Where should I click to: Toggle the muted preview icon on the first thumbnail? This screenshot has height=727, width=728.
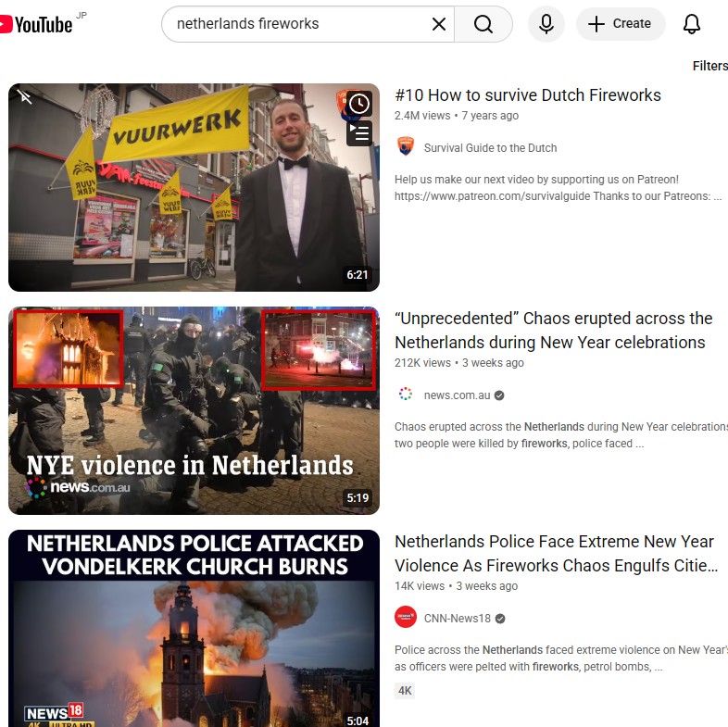coord(25,97)
